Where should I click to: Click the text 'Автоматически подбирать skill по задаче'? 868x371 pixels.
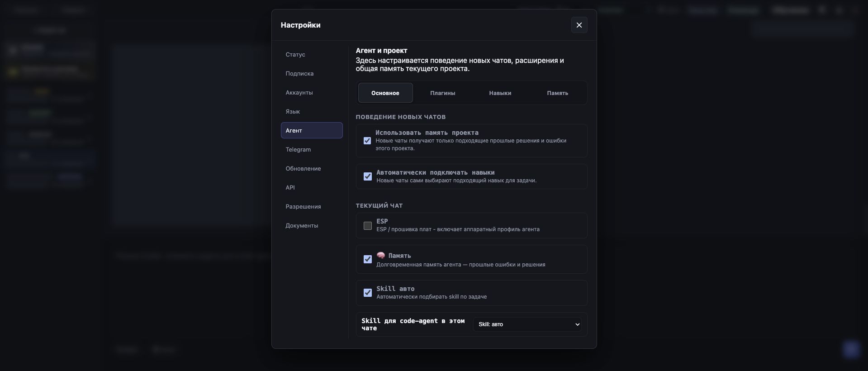tap(432, 297)
